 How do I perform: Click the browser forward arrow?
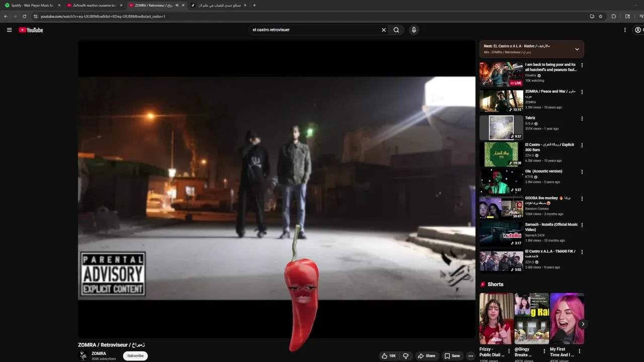coord(15,16)
